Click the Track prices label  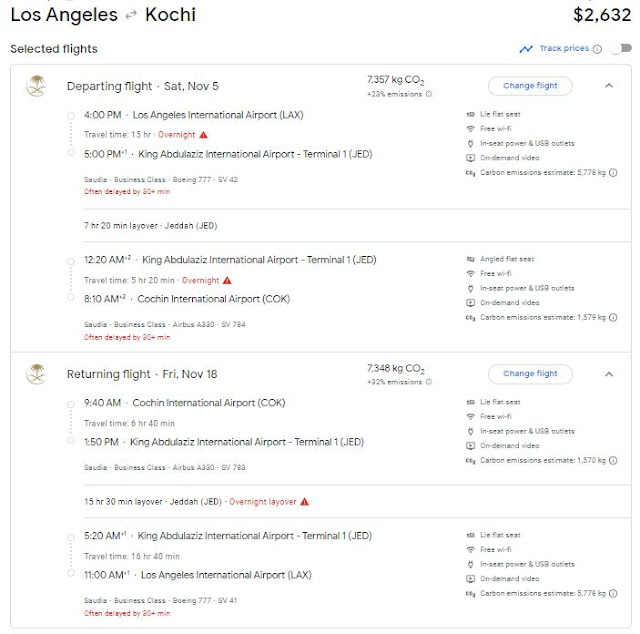pos(564,49)
